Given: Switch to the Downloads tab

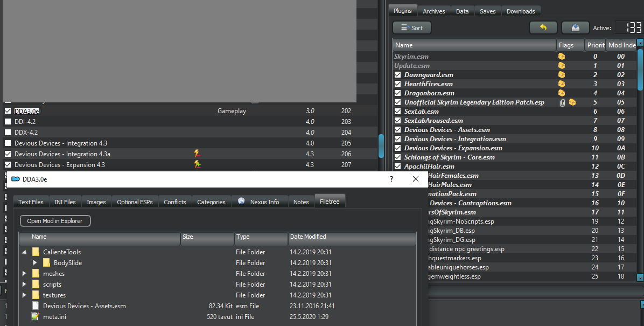Looking at the screenshot, I should pos(520,11).
